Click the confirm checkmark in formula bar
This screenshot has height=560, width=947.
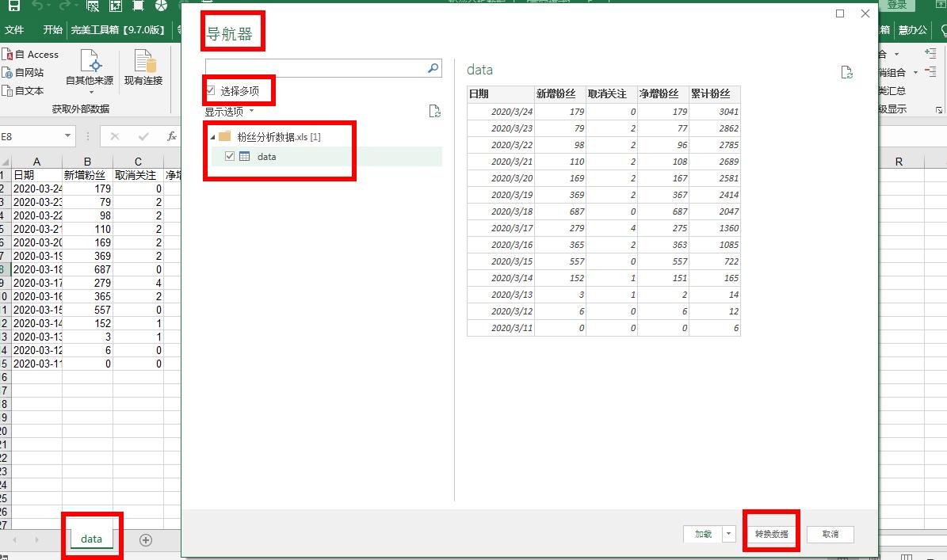[143, 136]
